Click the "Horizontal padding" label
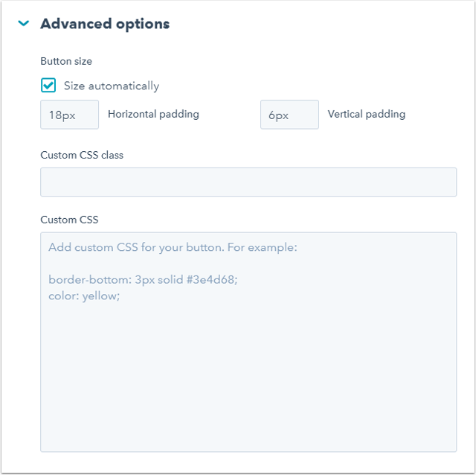The height and width of the screenshot is (475, 476). click(x=153, y=115)
